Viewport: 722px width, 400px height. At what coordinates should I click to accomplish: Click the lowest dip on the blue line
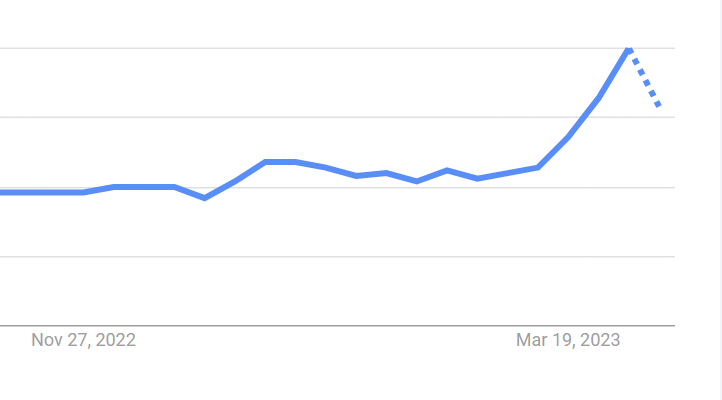coord(204,198)
